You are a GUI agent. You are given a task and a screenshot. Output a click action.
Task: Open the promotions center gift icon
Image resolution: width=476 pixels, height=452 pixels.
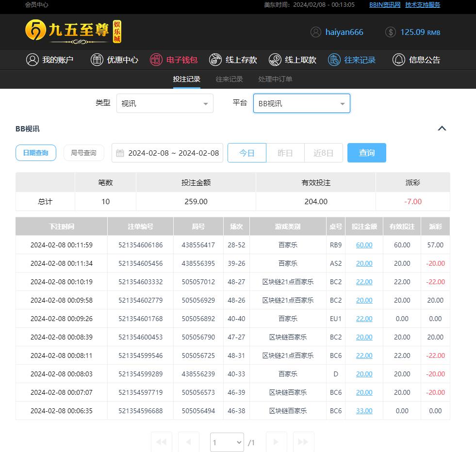tap(97, 60)
